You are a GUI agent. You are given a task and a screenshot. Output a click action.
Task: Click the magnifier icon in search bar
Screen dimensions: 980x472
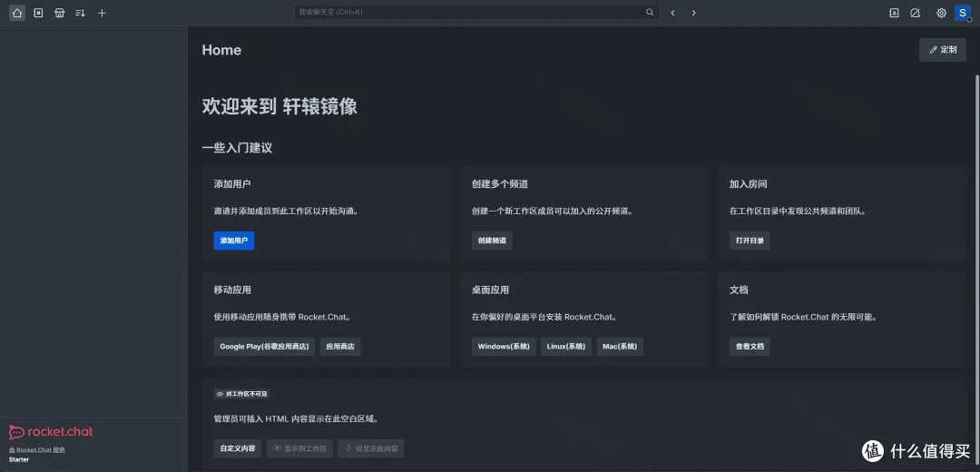pos(650,12)
